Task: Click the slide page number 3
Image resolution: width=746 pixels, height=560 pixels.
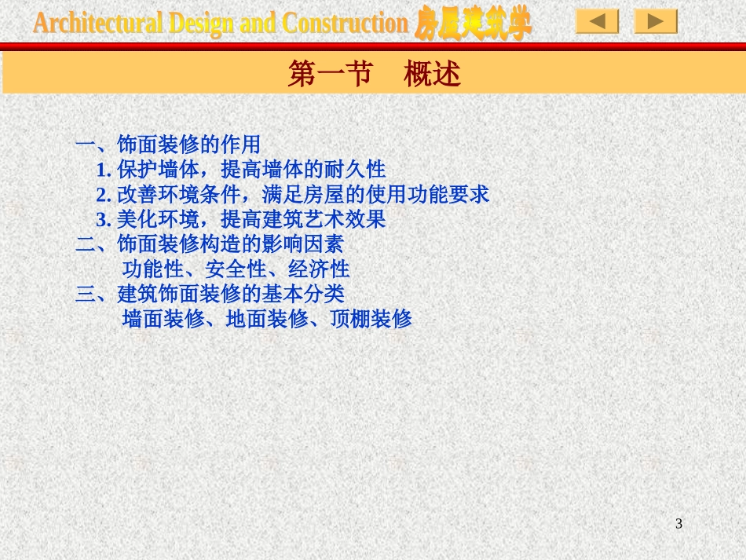Action: coord(679,523)
